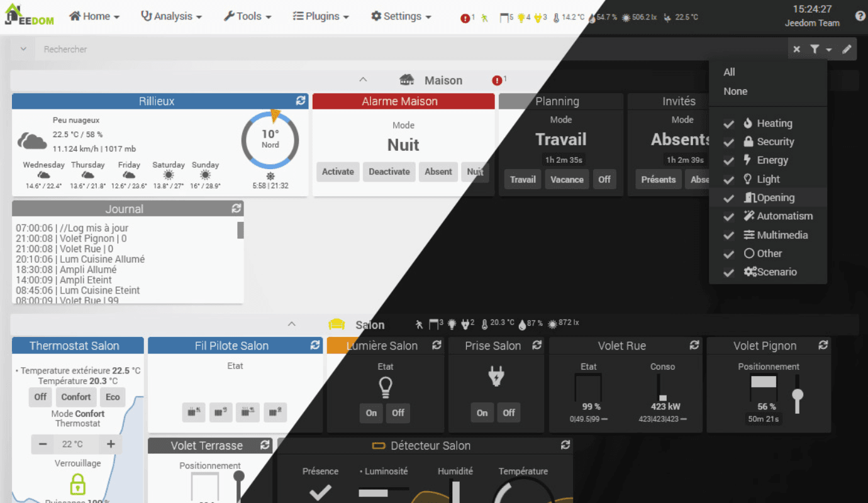Refresh the Rillieux weather widget
The height and width of the screenshot is (503, 868).
301,101
